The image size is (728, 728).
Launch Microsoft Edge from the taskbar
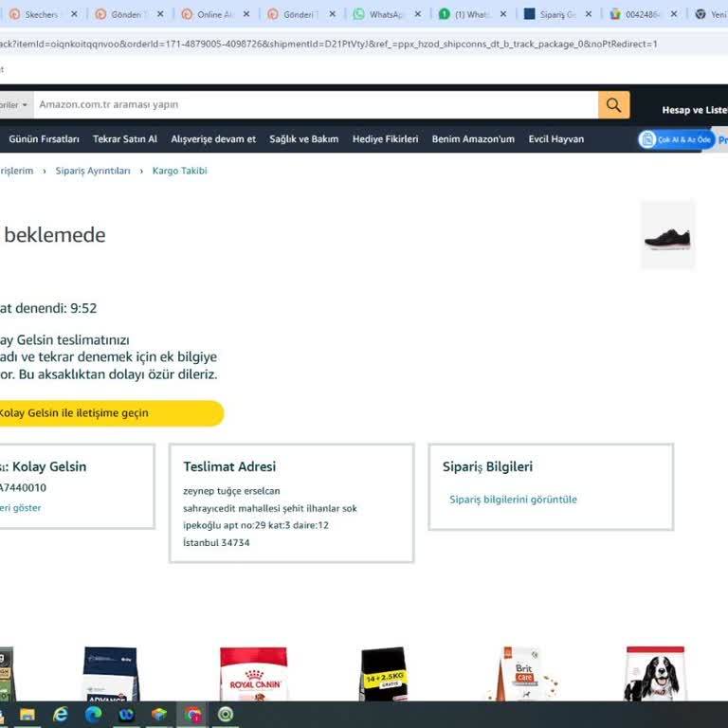point(93,715)
